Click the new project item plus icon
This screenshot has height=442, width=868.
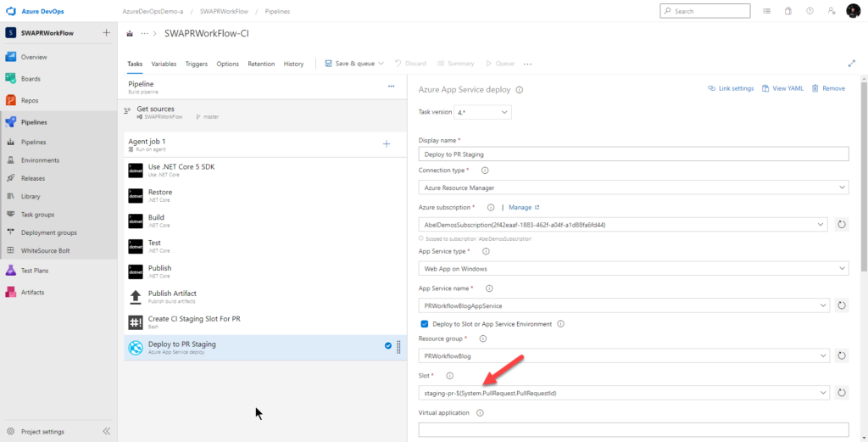[x=106, y=33]
